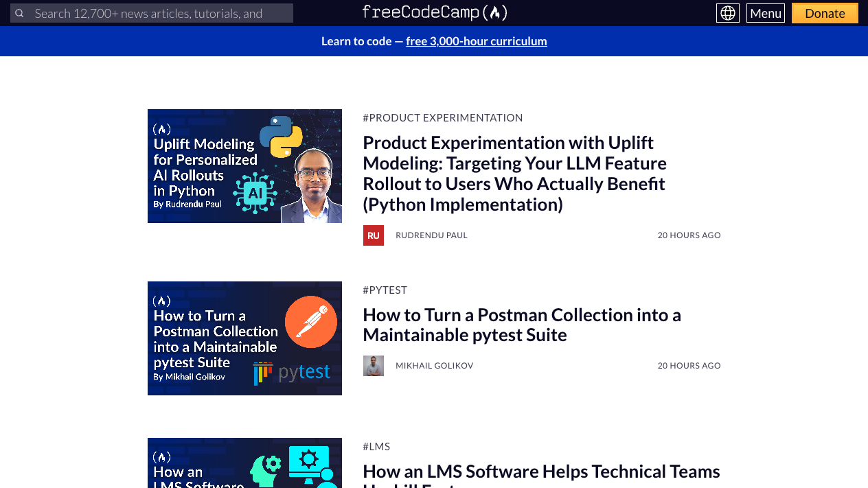Click Mikhail Golikov's profile photo
The width and height of the screenshot is (868, 488).
point(374,366)
